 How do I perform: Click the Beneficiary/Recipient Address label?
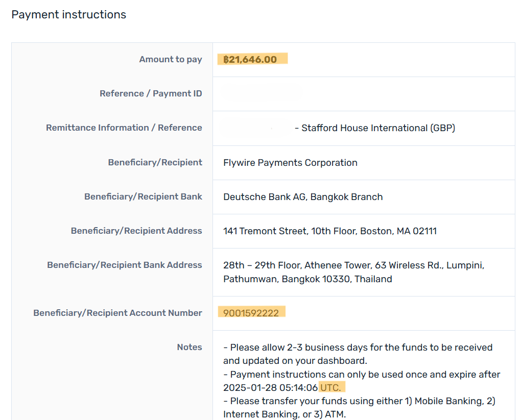coord(136,231)
